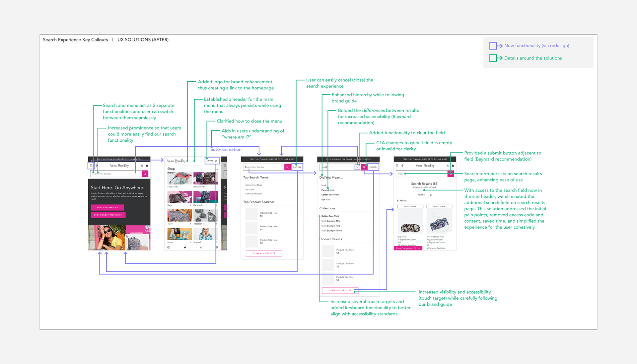Clear the 'mask' search field with X
This screenshot has width=637, height=364.
point(357,167)
